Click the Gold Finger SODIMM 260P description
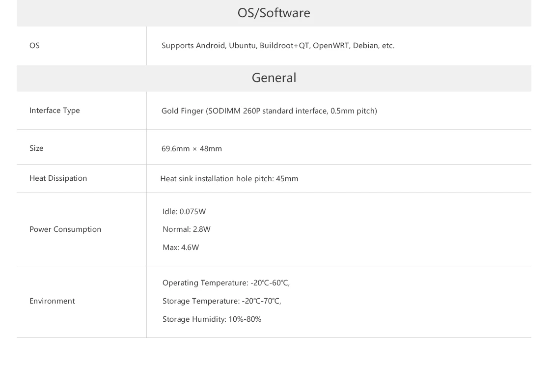 click(x=269, y=111)
